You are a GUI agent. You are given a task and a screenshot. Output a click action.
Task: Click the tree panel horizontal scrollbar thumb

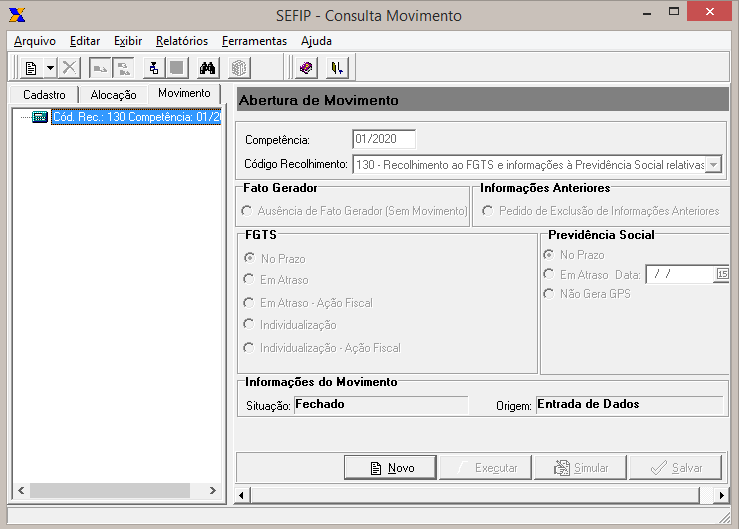pyautogui.click(x=110, y=490)
